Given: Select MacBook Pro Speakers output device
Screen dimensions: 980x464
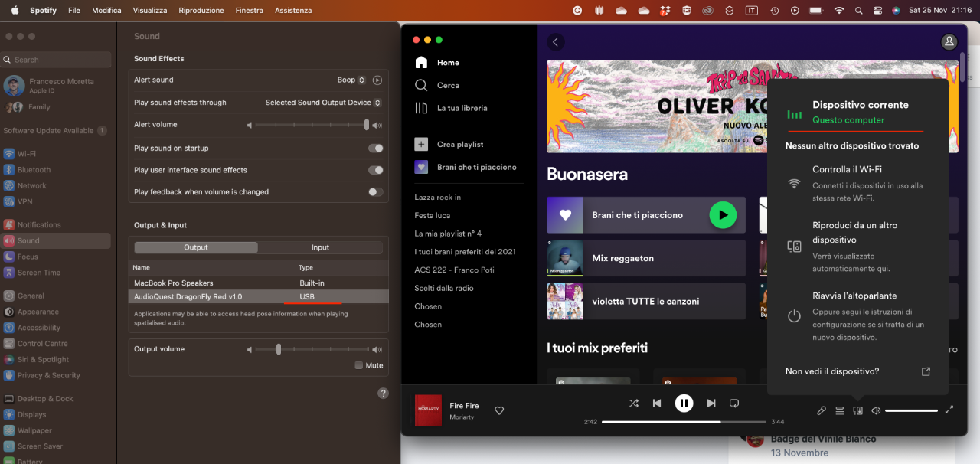Looking at the screenshot, I should [259, 283].
